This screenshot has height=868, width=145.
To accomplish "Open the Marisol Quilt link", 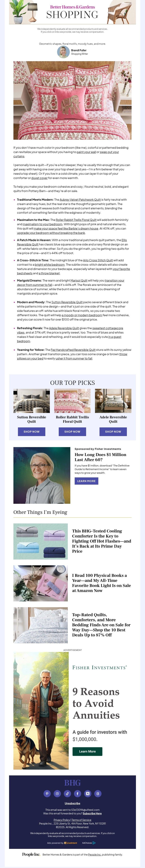I will click(x=79, y=280).
